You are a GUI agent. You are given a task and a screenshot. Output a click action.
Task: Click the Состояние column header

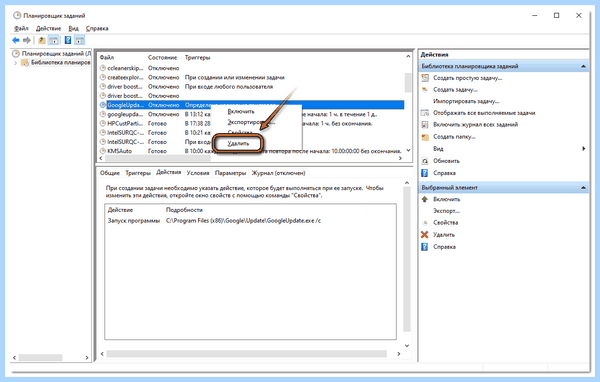click(162, 57)
